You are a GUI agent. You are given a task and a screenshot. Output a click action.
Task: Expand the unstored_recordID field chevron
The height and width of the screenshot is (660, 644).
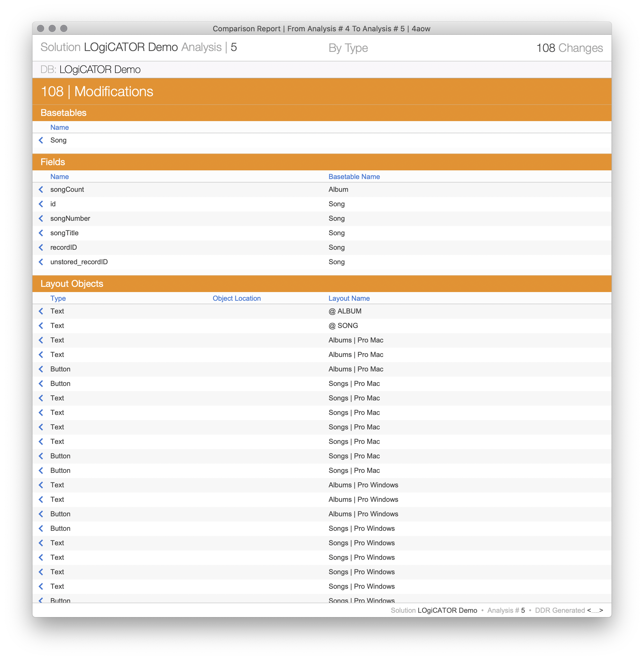tap(41, 262)
